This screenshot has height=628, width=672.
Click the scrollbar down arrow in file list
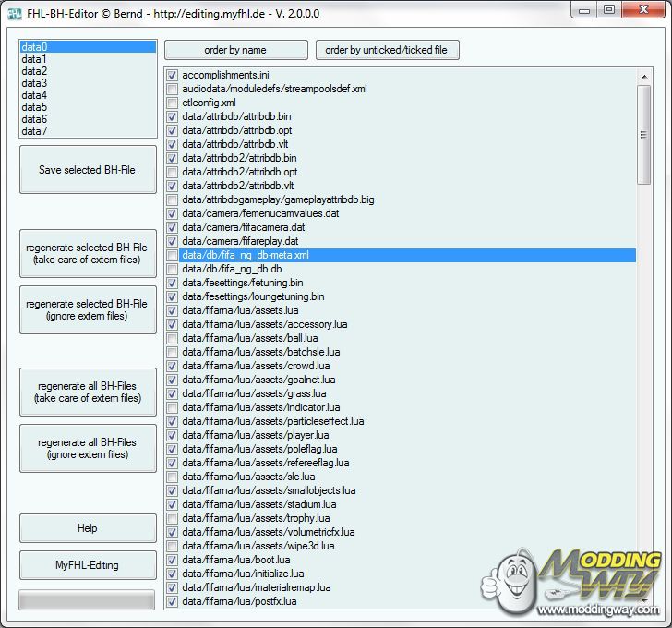coord(644,602)
